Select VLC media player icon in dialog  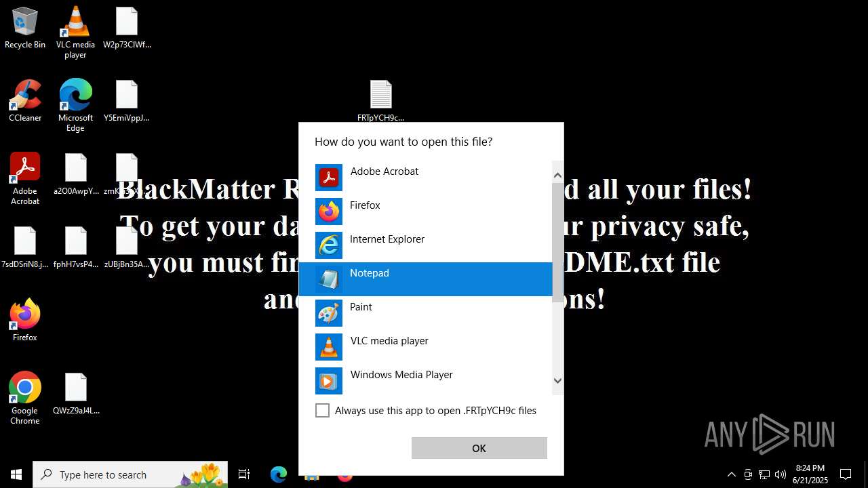pyautogui.click(x=329, y=347)
